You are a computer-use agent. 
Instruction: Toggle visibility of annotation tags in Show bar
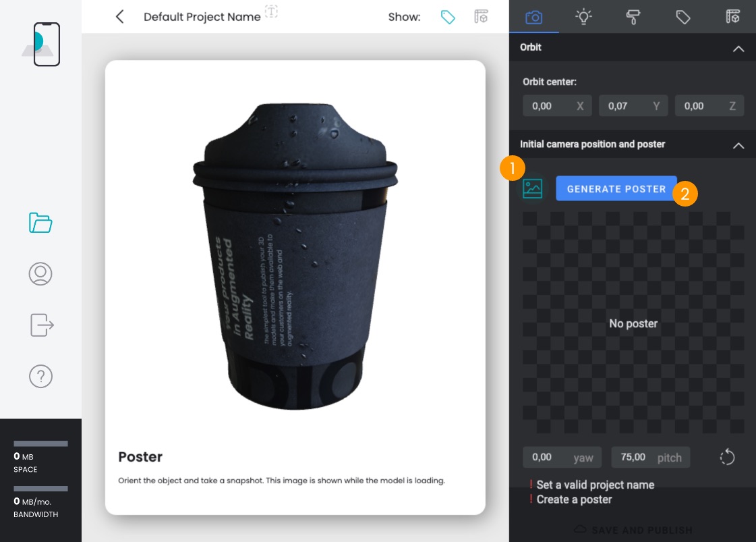[448, 17]
